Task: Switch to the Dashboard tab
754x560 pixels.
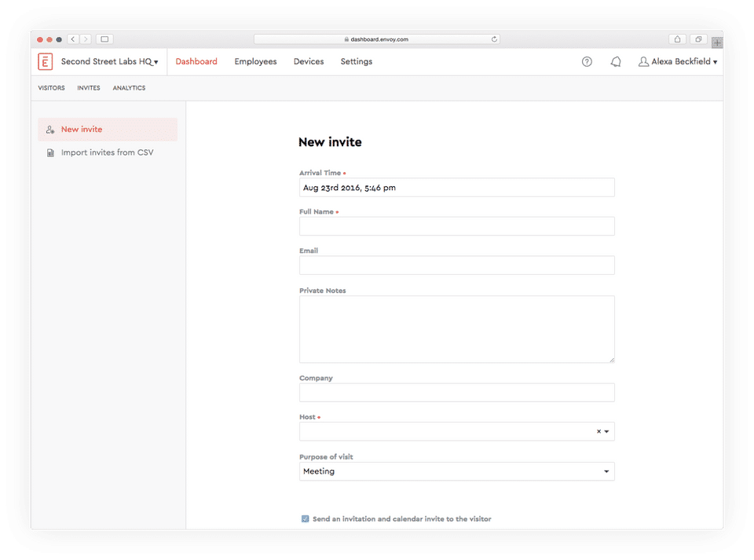Action: tap(196, 61)
